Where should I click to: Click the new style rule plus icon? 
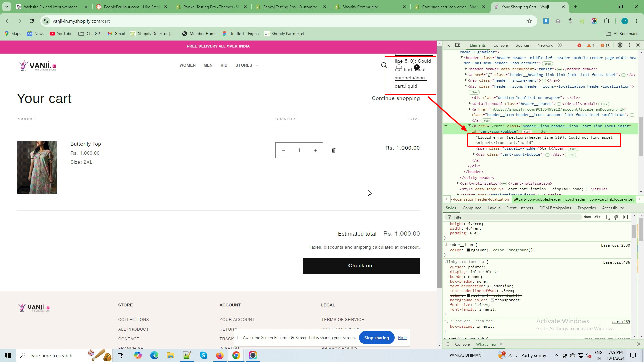coord(606,217)
